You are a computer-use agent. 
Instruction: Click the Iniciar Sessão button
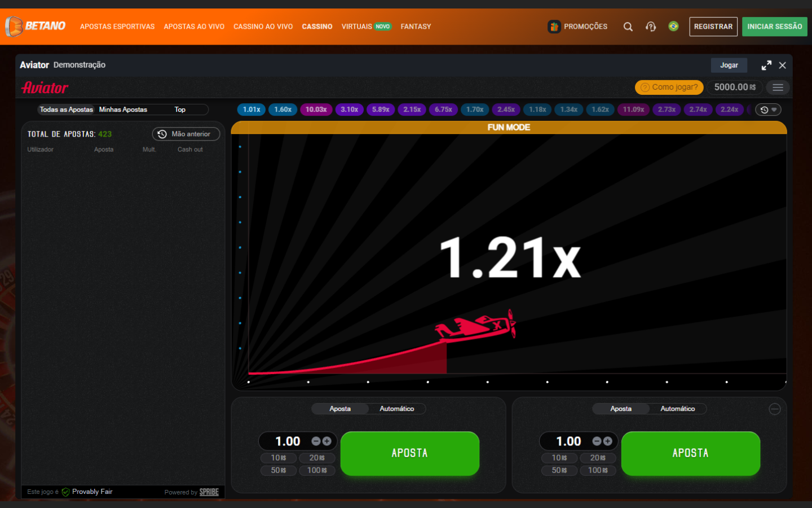tap(775, 27)
